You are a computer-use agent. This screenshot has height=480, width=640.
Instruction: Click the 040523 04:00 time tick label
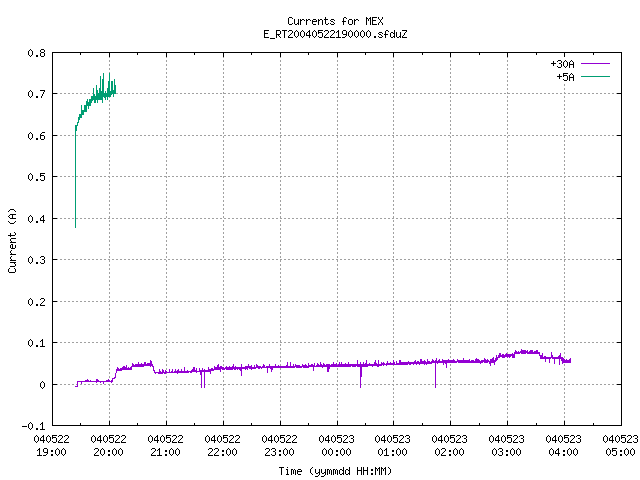[564, 445]
